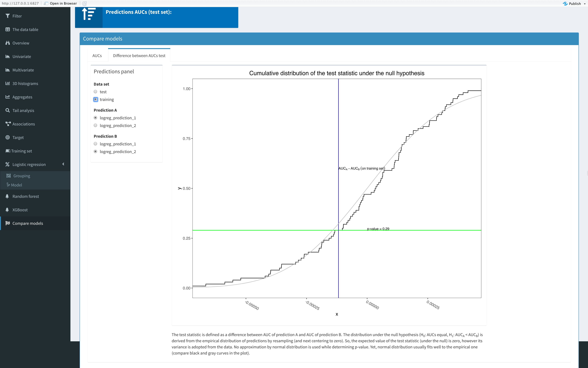Open Difference between AUCs test tab

(x=139, y=56)
